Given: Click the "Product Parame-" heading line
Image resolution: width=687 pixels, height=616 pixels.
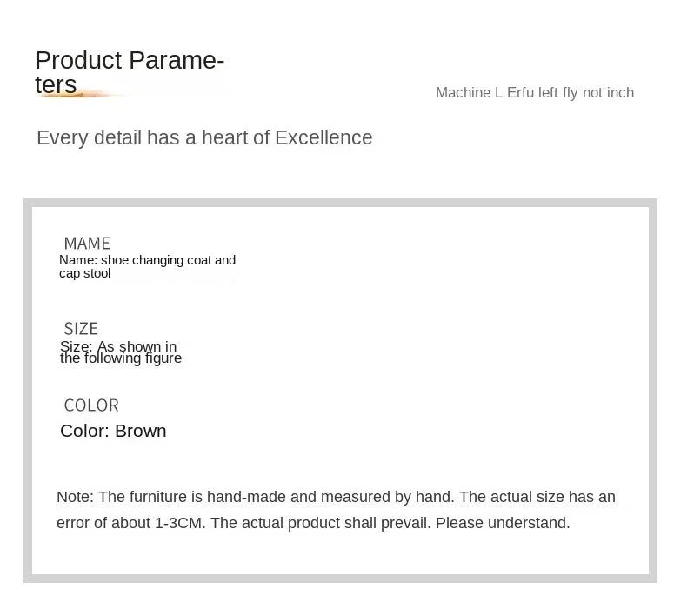Looking at the screenshot, I should (x=130, y=61).
